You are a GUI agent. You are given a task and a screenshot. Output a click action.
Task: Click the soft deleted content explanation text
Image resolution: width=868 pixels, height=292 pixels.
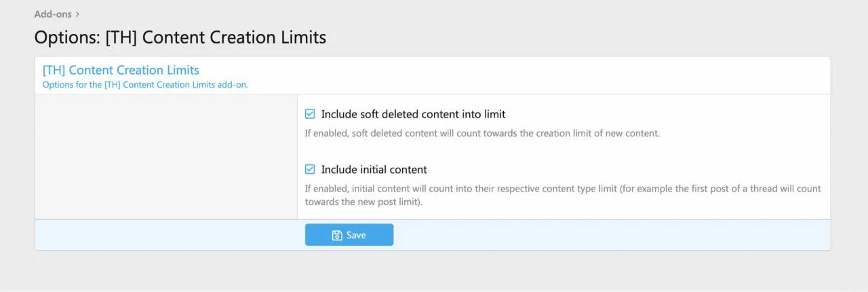[x=481, y=133]
